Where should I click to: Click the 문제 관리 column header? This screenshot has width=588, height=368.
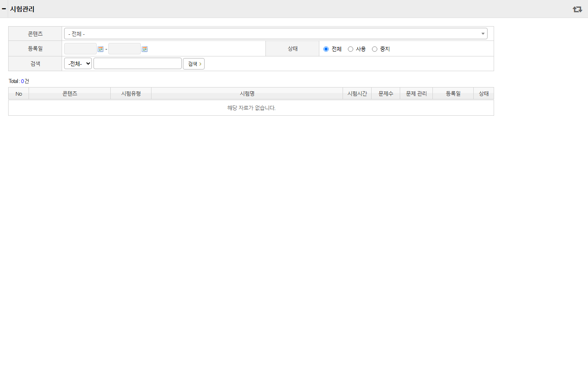[x=416, y=94]
